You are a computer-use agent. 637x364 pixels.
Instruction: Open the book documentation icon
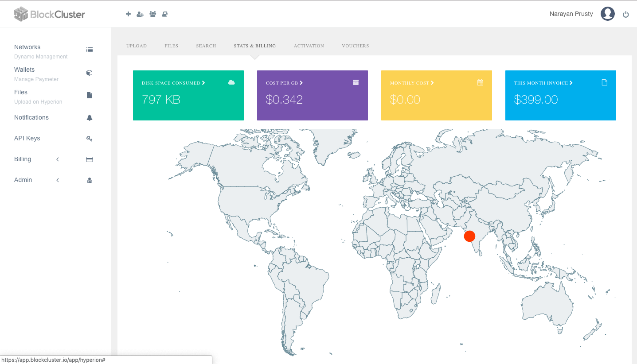pos(165,14)
